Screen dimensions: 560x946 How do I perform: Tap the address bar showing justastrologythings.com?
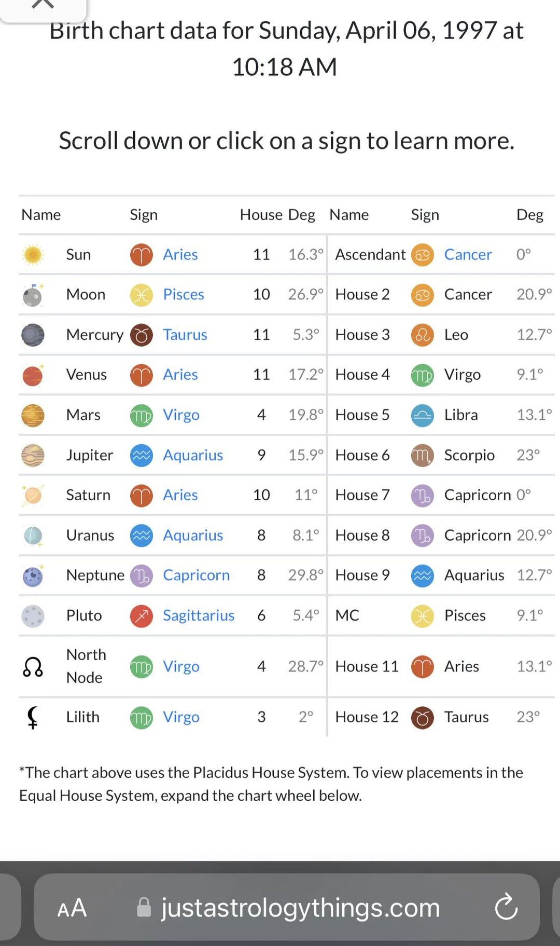coord(300,908)
